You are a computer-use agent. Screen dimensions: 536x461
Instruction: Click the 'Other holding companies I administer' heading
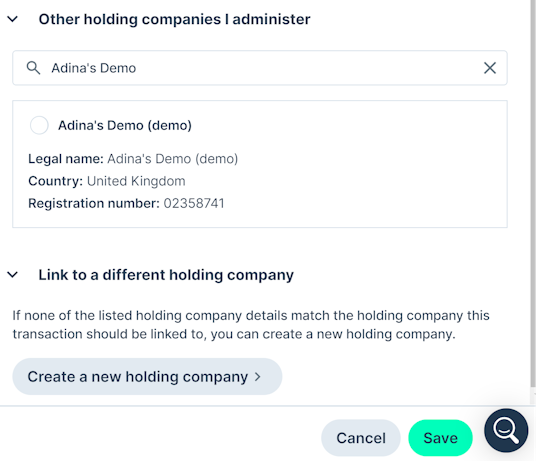pyautogui.click(x=174, y=19)
